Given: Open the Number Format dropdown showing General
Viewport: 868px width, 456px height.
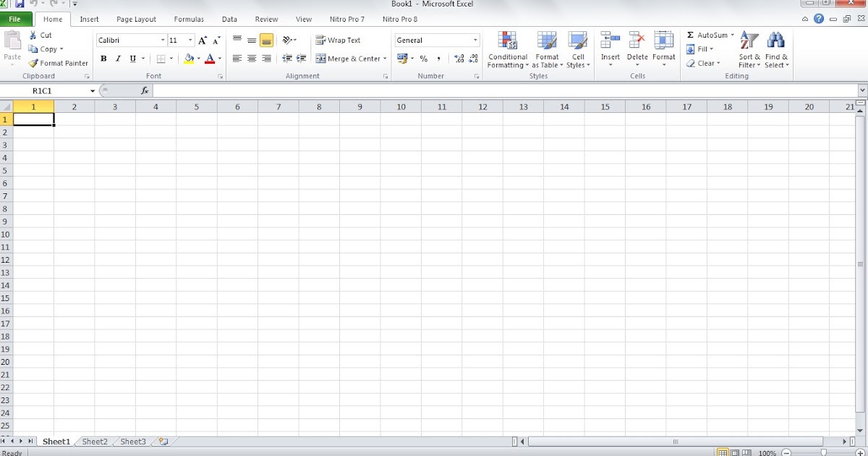Looking at the screenshot, I should coord(474,40).
